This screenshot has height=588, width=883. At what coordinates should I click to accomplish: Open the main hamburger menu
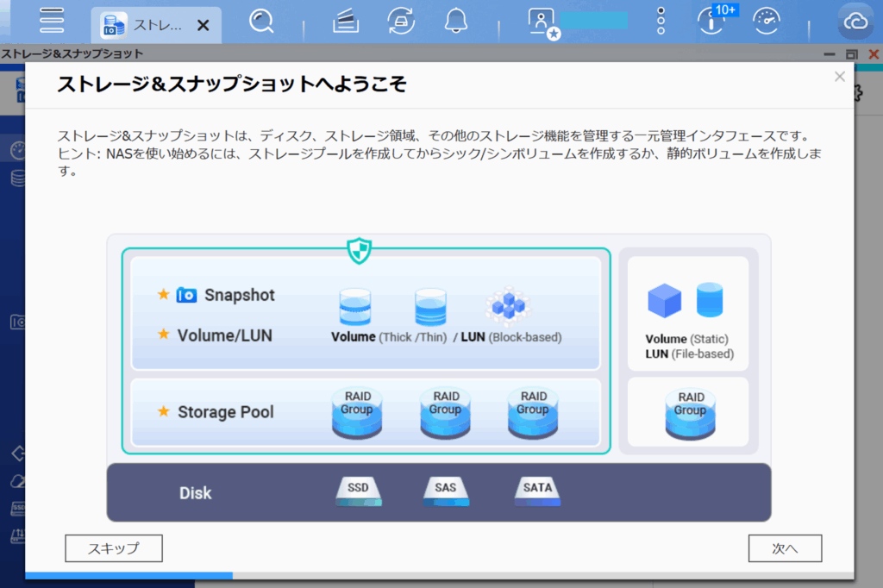[x=52, y=21]
